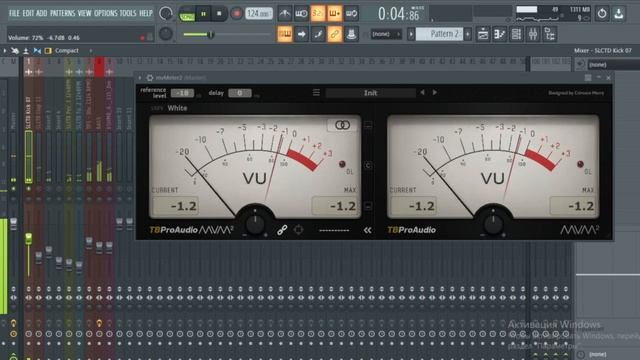Open the PATTERNS menu
The height and width of the screenshot is (360, 640).
click(62, 13)
